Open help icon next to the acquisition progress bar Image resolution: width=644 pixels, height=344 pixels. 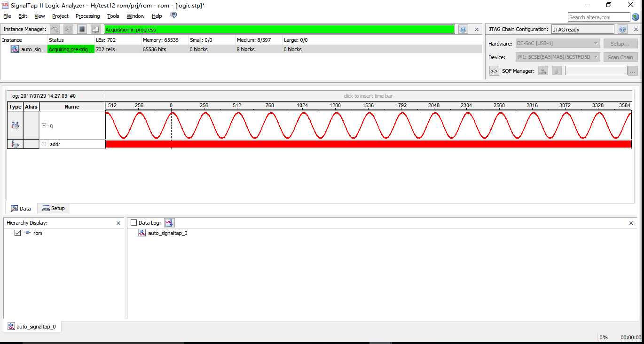[x=463, y=29]
